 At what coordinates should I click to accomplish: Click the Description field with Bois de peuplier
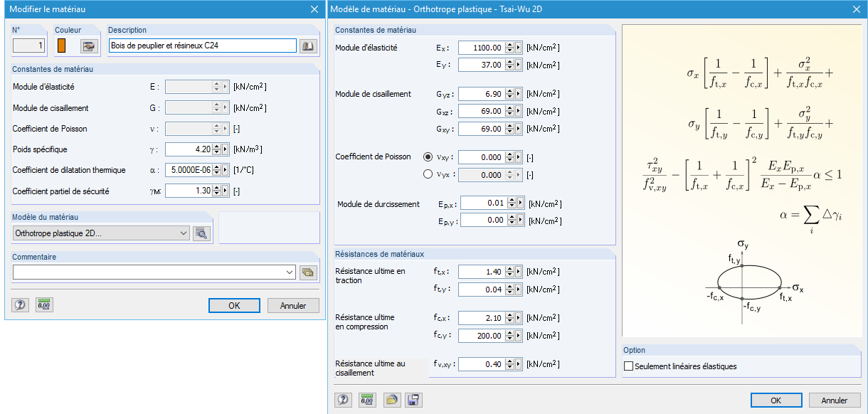(202, 46)
